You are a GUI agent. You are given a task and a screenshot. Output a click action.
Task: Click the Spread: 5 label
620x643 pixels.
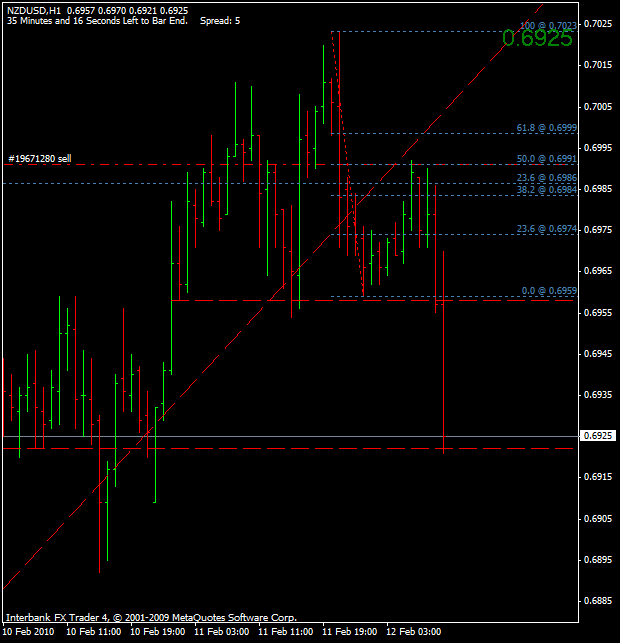[x=220, y=21]
